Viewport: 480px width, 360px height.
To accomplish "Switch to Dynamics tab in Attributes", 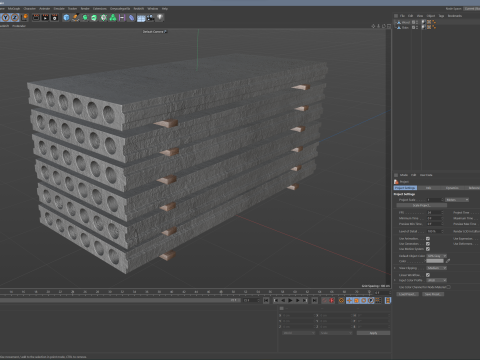I will click(452, 188).
